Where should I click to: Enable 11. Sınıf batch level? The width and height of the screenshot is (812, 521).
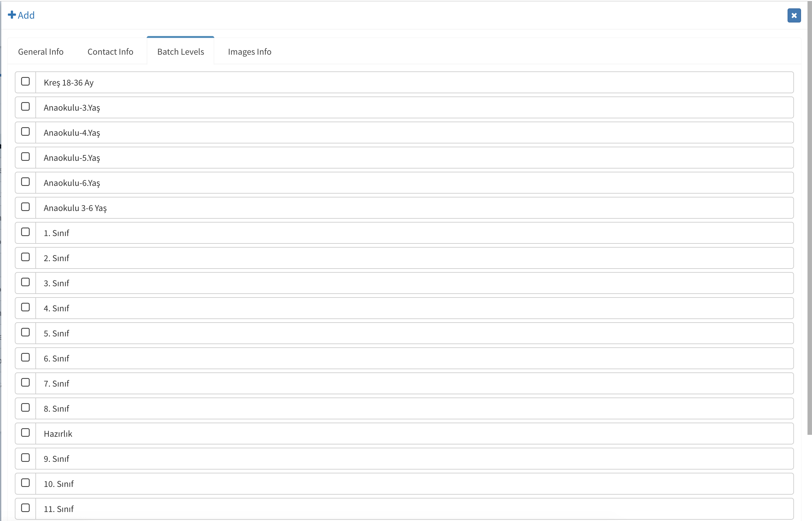point(25,508)
